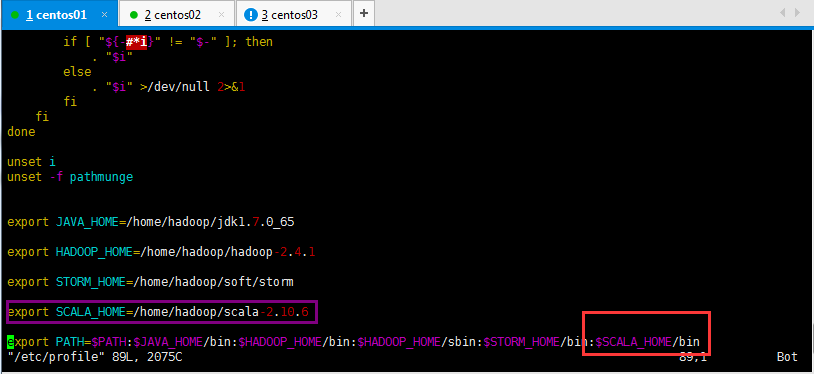The height and width of the screenshot is (374, 814).
Task: Close the centos02 tab
Action: coord(222,15)
